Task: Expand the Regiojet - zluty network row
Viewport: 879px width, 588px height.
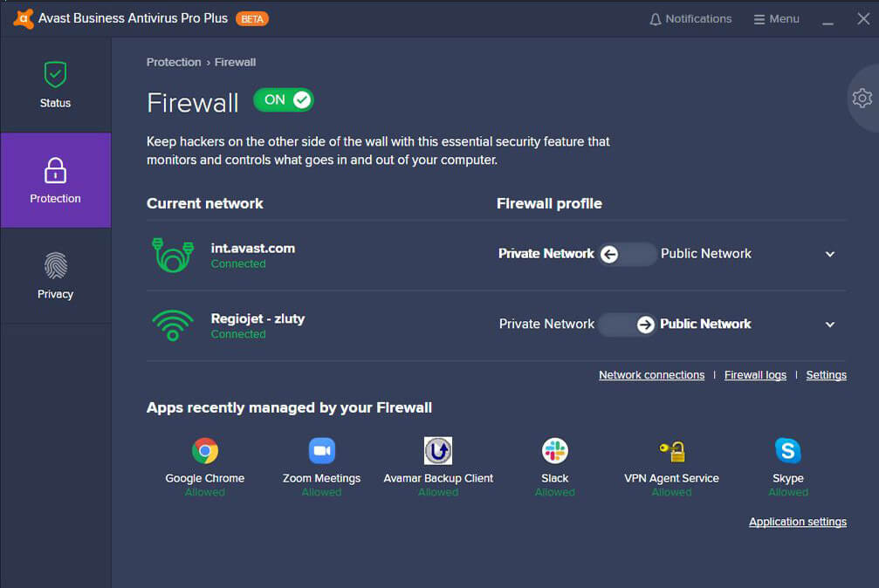Action: click(x=829, y=324)
